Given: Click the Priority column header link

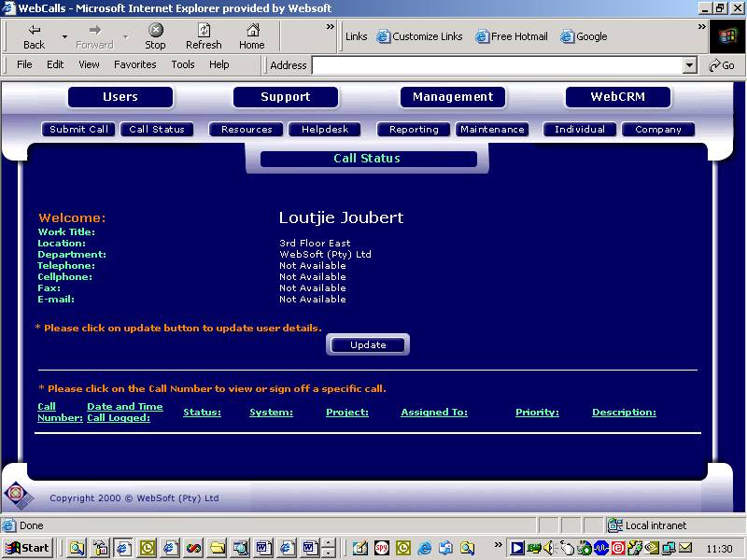Looking at the screenshot, I should (x=537, y=413).
